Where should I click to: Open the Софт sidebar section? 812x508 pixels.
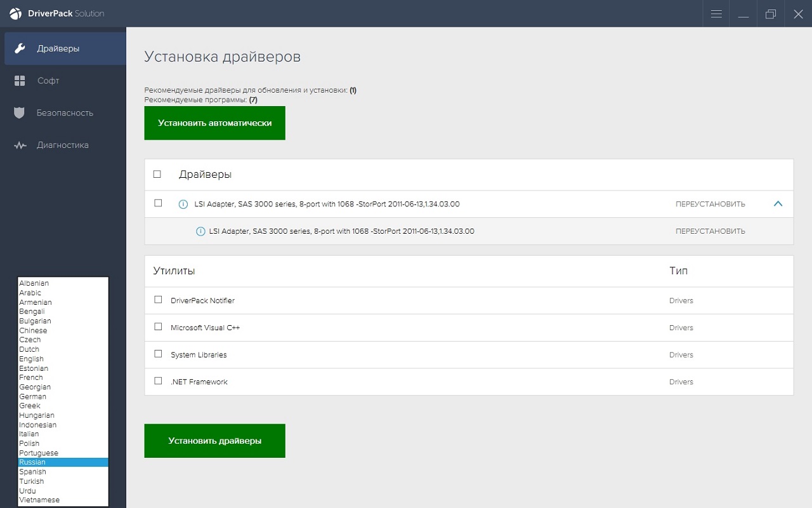pos(48,81)
